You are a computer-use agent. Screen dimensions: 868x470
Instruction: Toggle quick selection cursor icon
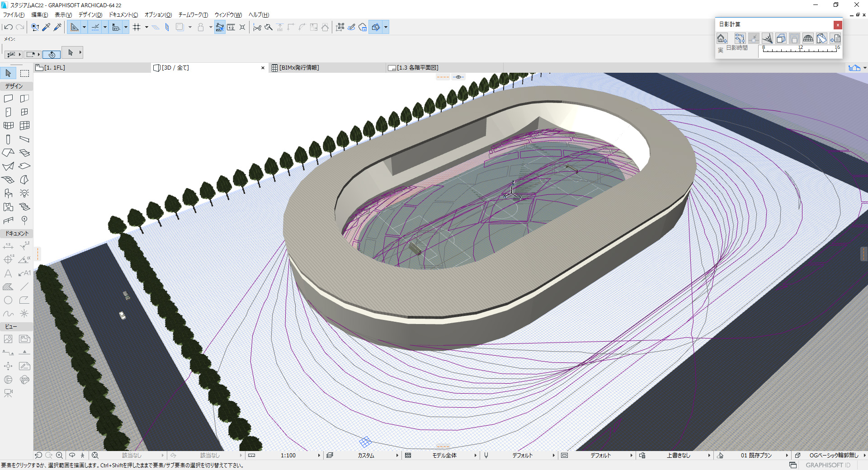pos(220,27)
